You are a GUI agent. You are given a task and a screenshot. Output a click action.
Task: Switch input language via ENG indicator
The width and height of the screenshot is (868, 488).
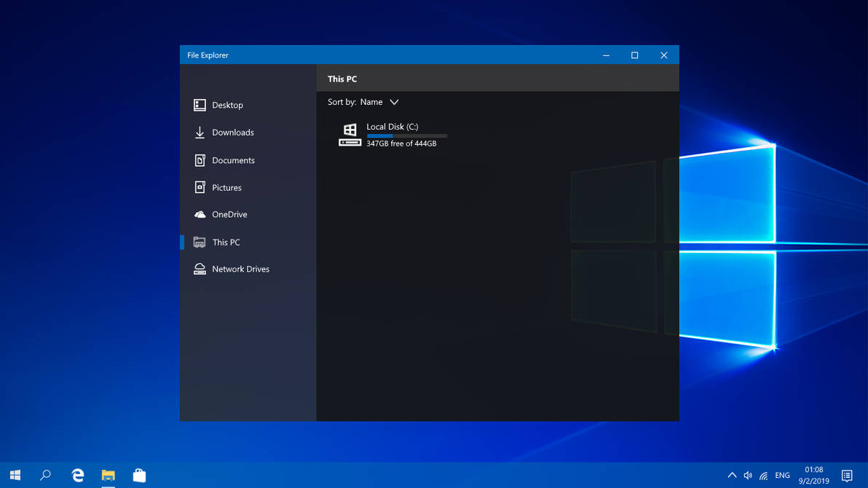coord(782,475)
